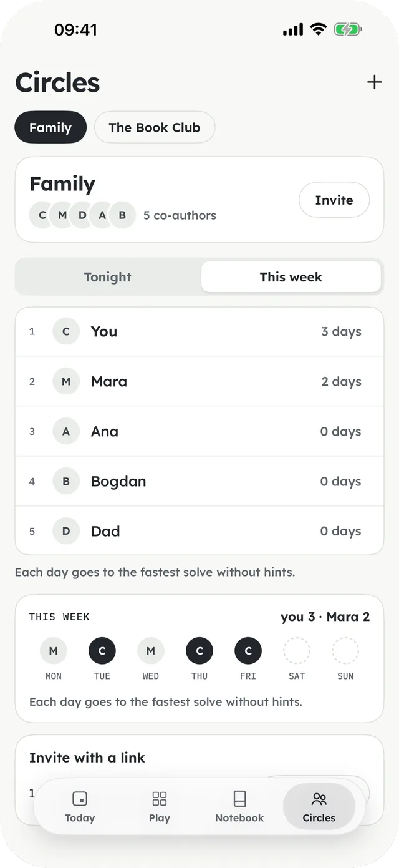This screenshot has width=399, height=868.
Task: Tap Mara's M avatar in leaderboard
Action: (x=66, y=381)
